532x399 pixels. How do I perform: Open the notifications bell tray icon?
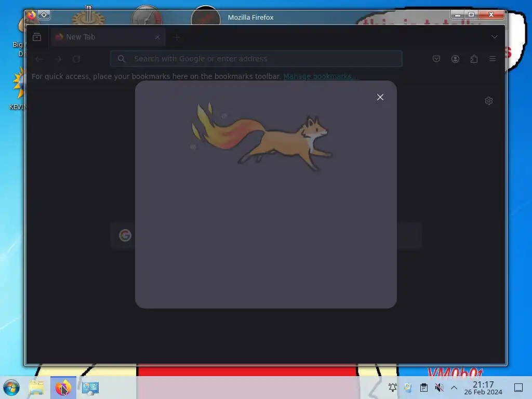tap(393, 387)
